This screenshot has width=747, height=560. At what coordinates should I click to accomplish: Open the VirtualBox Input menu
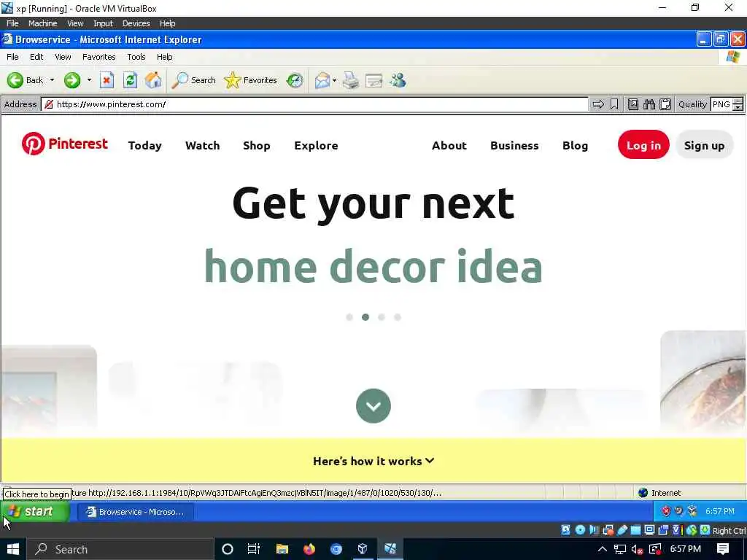(x=103, y=23)
